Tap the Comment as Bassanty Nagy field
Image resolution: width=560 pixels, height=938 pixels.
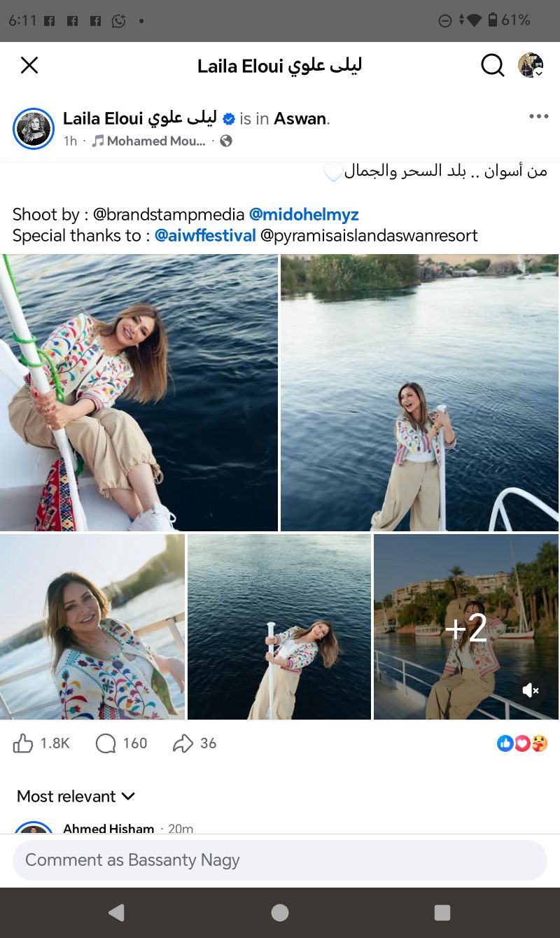(x=279, y=860)
